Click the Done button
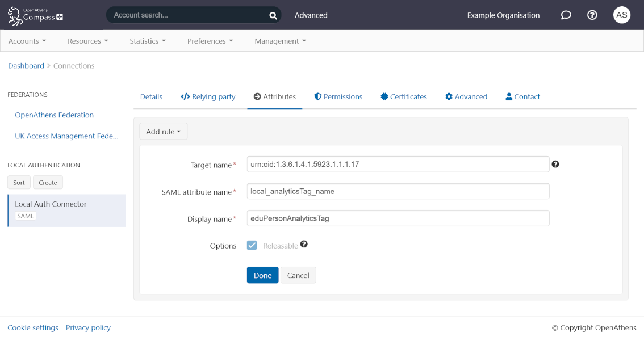Screen dimensions: 644x362 (262, 275)
